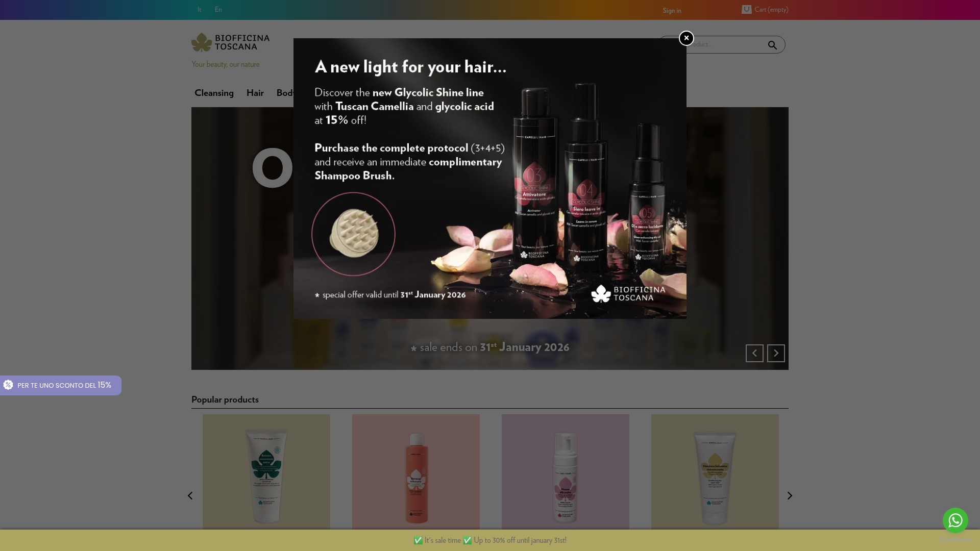Advance the hero banner with the right arrow
The image size is (980, 551).
(775, 353)
